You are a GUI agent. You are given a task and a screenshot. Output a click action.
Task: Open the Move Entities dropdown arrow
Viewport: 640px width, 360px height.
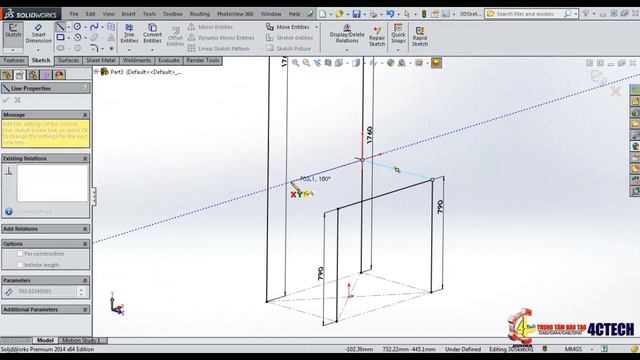click(316, 27)
